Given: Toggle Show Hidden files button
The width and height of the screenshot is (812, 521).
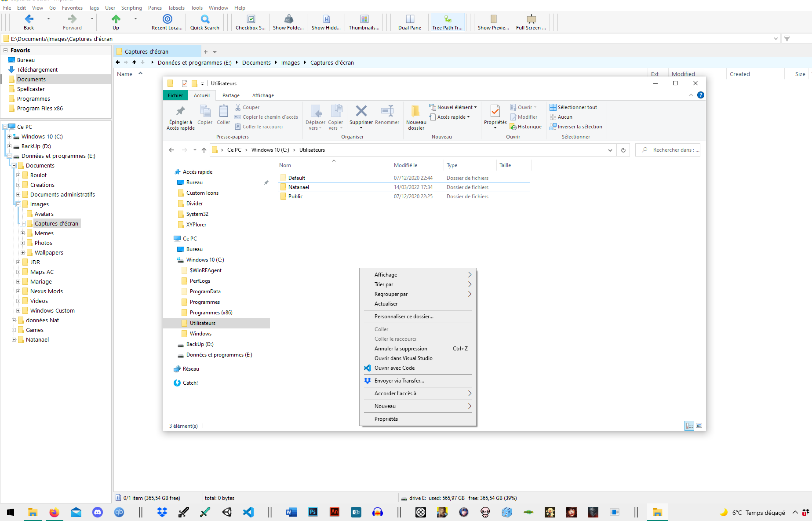Looking at the screenshot, I should pyautogui.click(x=326, y=22).
